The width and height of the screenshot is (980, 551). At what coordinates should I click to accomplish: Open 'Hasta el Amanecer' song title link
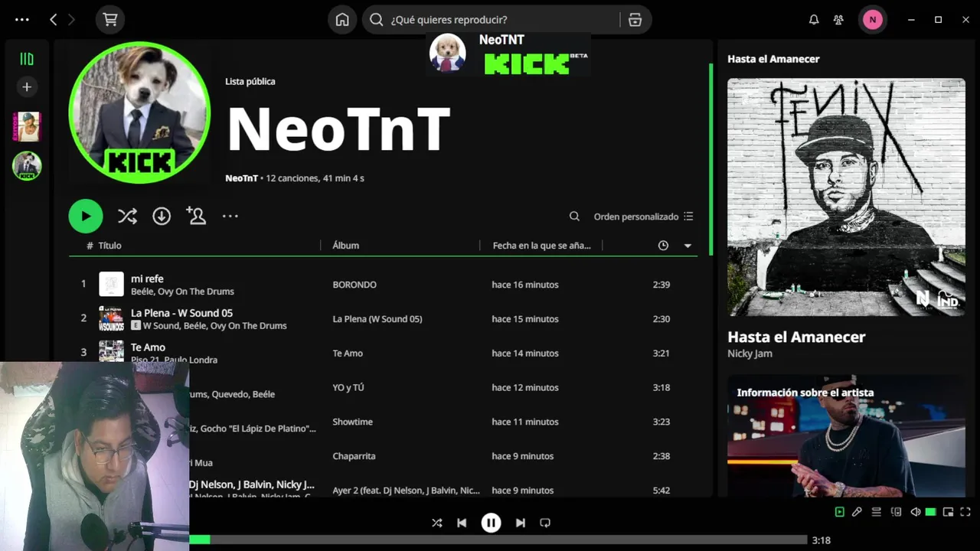[796, 337]
